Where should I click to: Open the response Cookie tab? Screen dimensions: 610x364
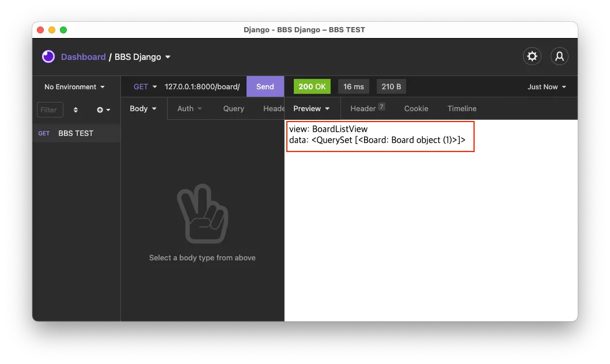[x=416, y=109]
